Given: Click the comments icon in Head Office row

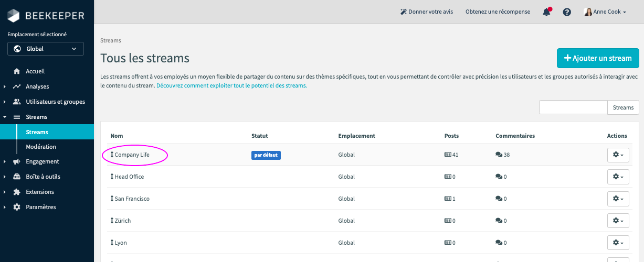Looking at the screenshot, I should [499, 177].
